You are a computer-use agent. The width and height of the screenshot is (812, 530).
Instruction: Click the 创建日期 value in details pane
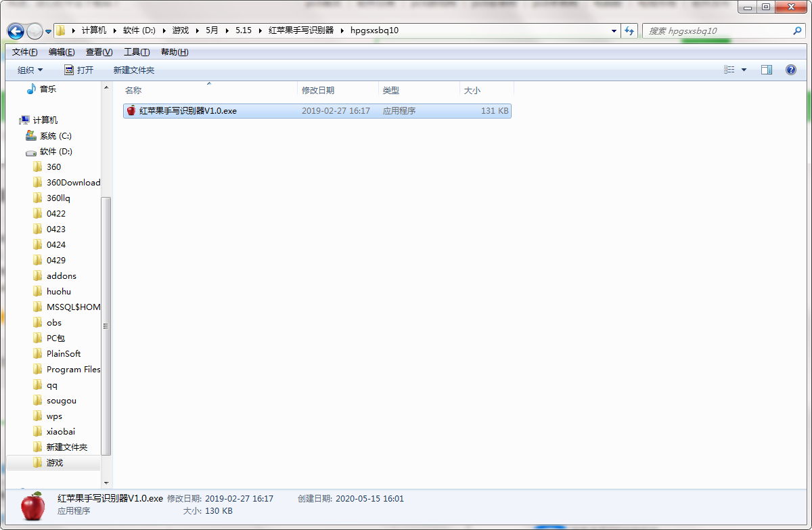(x=369, y=499)
